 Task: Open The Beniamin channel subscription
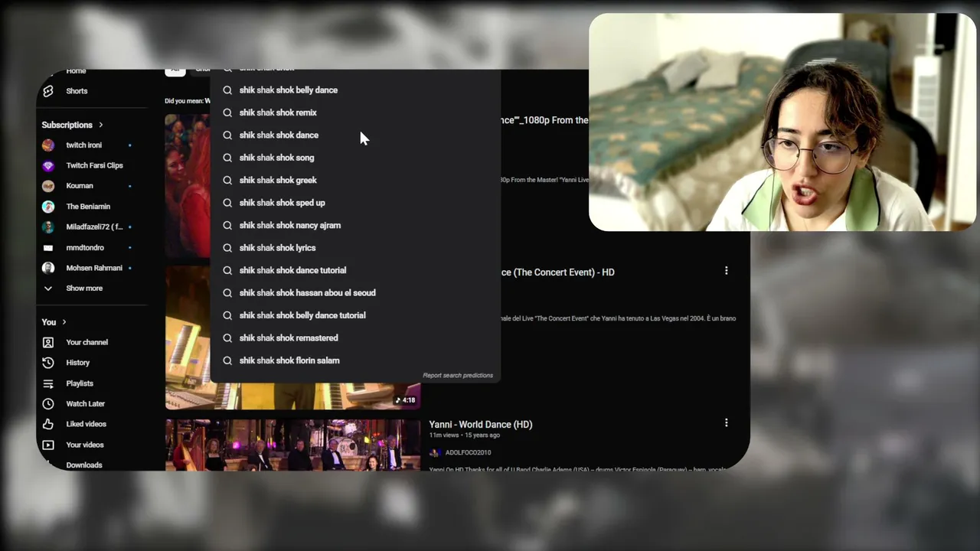pyautogui.click(x=88, y=207)
